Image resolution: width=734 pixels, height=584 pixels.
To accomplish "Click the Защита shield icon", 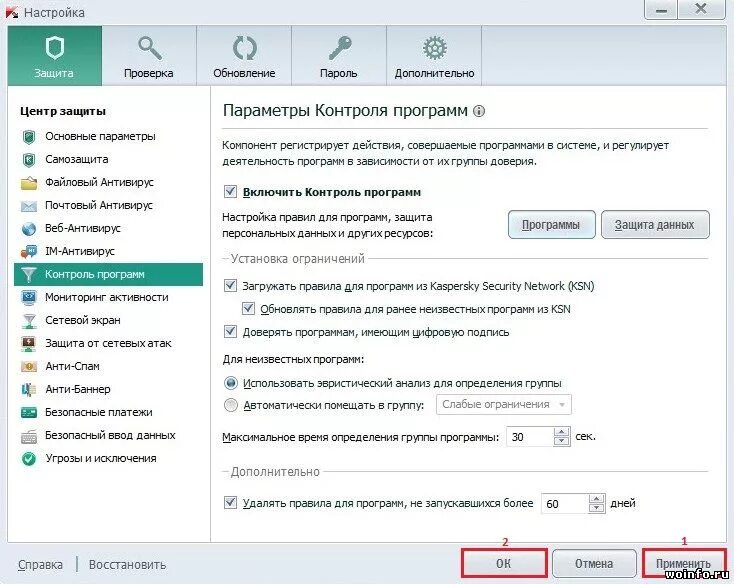I will click(x=55, y=48).
